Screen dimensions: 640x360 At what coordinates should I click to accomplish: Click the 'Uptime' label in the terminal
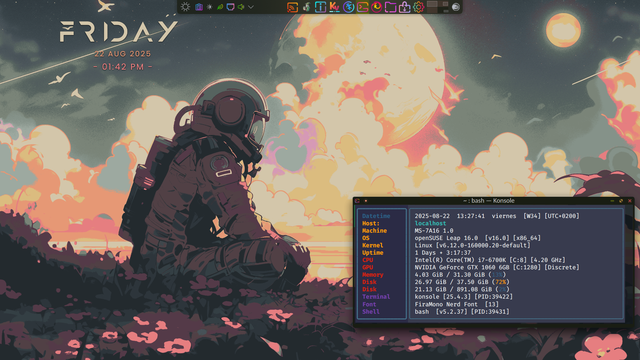pos(372,253)
